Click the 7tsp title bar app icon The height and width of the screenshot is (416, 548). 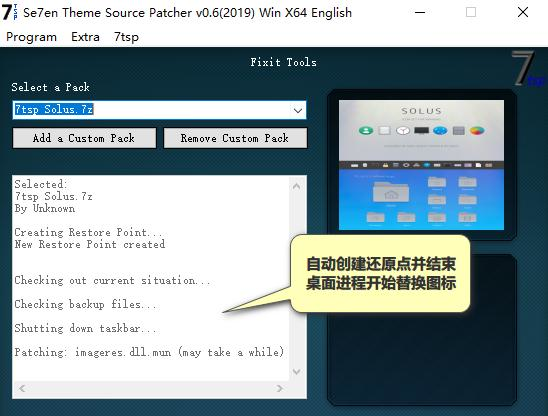pos(9,13)
